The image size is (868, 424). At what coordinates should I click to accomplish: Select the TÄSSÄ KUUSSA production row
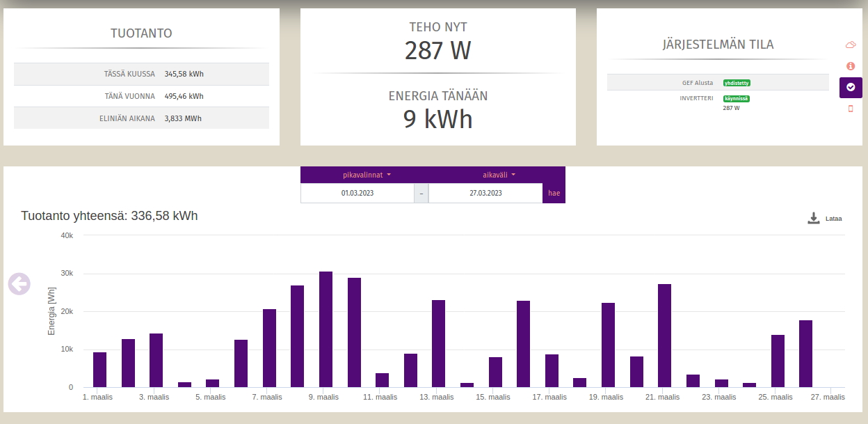[141, 74]
